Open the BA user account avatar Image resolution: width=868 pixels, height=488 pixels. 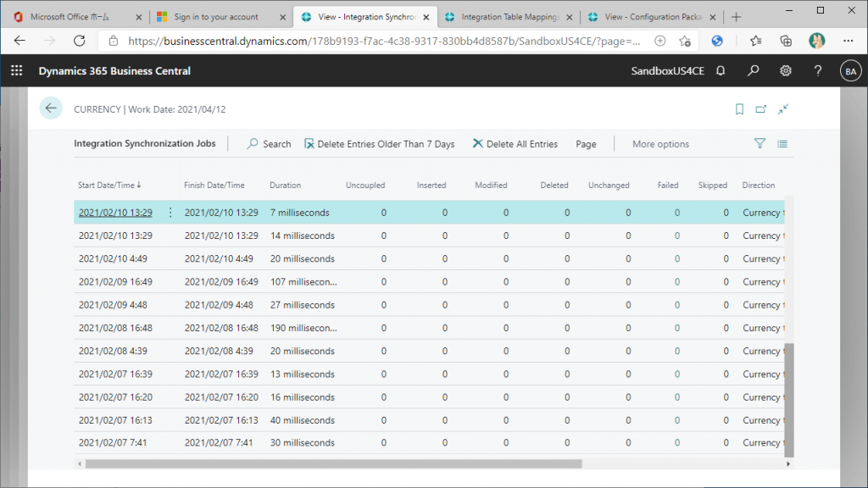850,71
